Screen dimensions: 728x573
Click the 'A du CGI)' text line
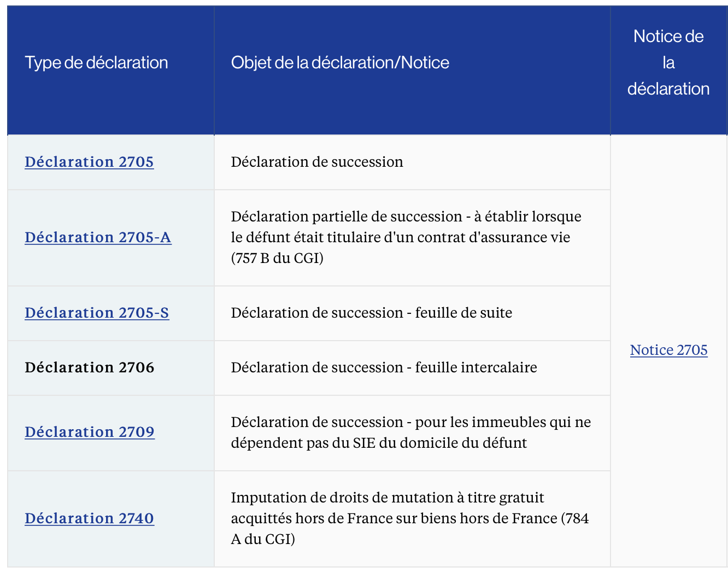coord(263,539)
